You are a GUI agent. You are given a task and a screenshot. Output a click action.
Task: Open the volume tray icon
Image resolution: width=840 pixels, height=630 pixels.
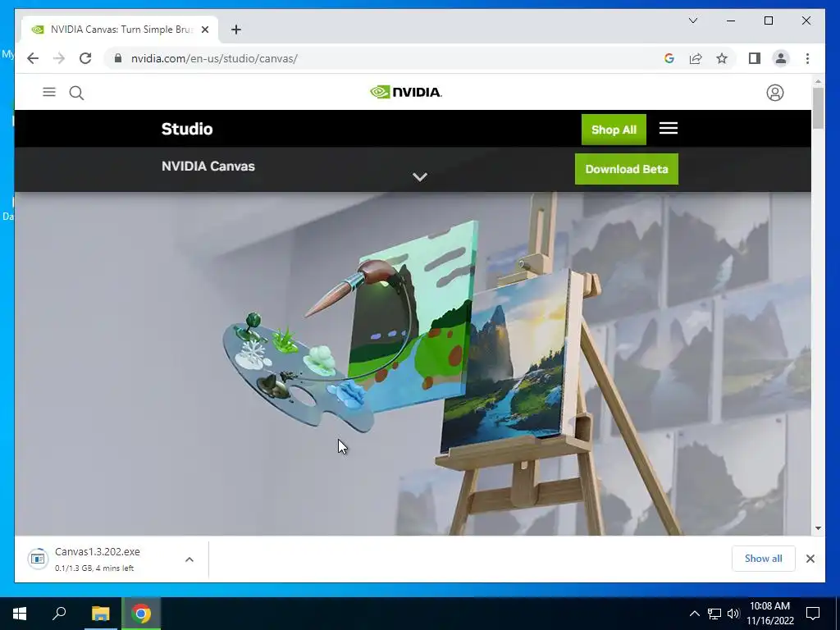click(x=733, y=614)
